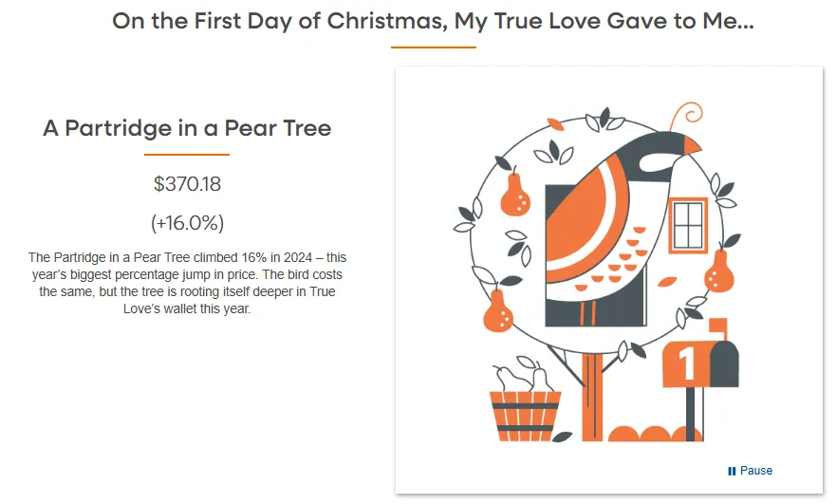Viewport: 837px width, 504px height.
Task: Click the pear hanging at the tree's upper left
Action: point(515,196)
